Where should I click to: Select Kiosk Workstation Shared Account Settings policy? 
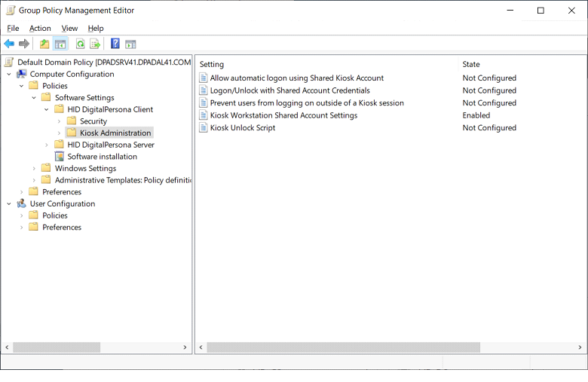tap(283, 115)
